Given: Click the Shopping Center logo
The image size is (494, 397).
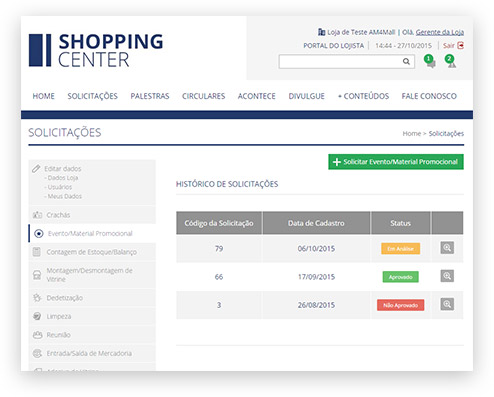Looking at the screenshot, I should coord(96,50).
